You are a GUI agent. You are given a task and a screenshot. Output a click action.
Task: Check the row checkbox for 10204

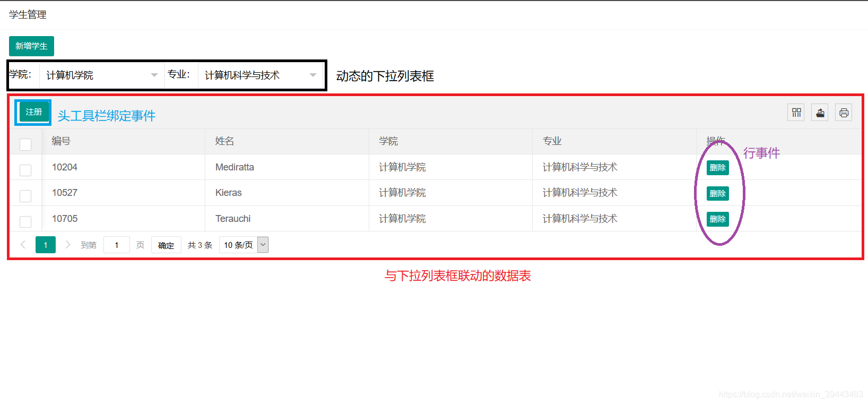click(25, 170)
